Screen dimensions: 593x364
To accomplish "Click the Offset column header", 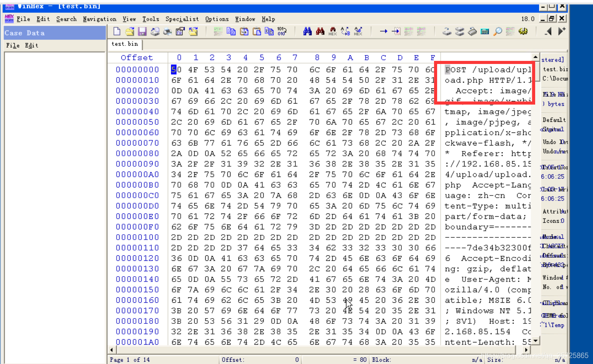I will point(137,58).
